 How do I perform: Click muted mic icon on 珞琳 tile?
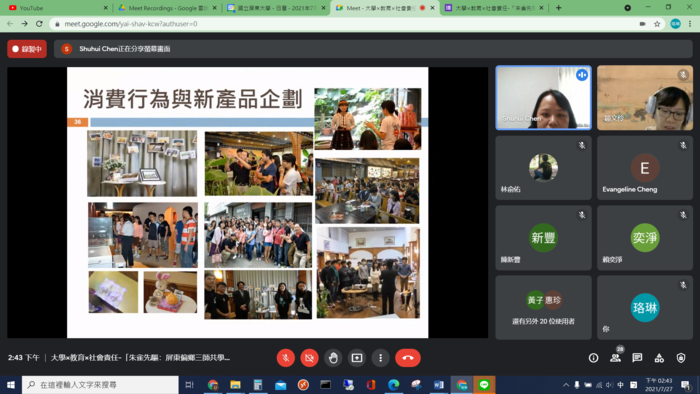(x=683, y=285)
